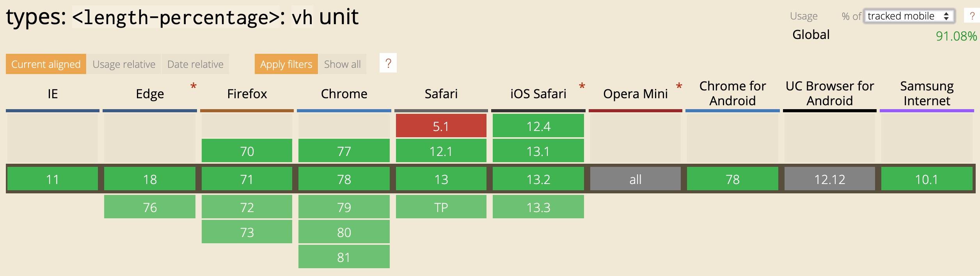The width and height of the screenshot is (980, 276).
Task: Enable the Current aligned view
Action: 46,64
